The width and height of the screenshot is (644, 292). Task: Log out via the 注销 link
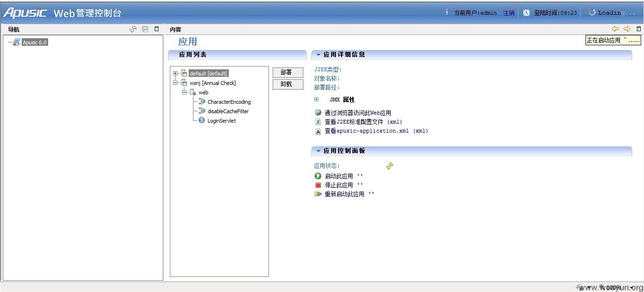tap(509, 13)
